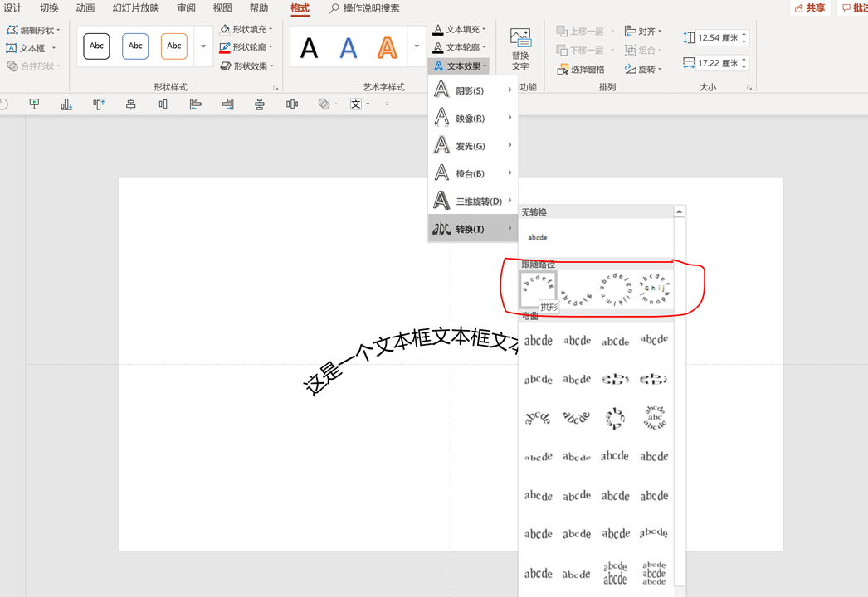Apply the blue A WordArt style
The height and width of the screenshot is (597, 868).
349,47
